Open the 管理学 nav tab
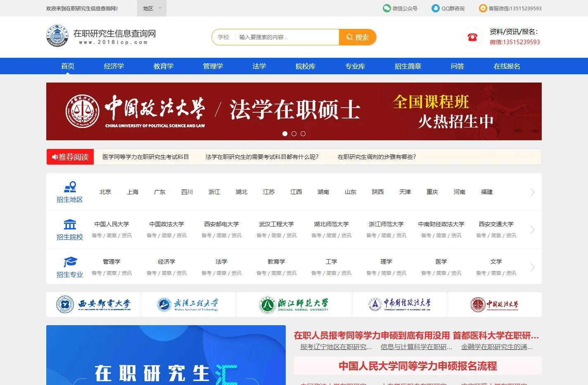The height and width of the screenshot is (385, 588). (213, 66)
